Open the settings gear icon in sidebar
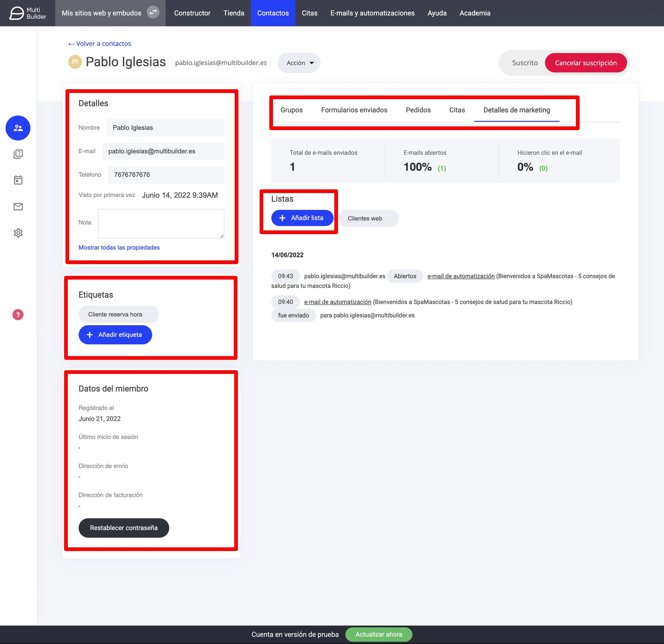 point(18,233)
